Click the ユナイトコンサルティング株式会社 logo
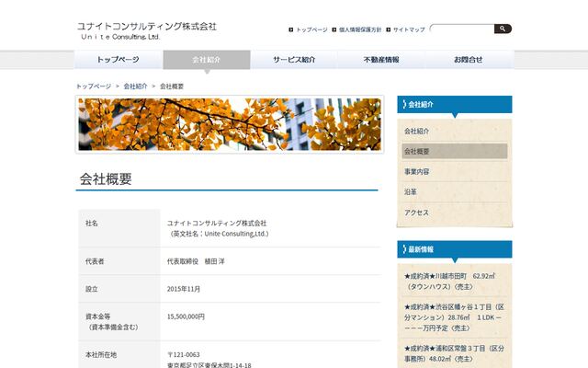The width and height of the screenshot is (588, 368). [x=147, y=30]
